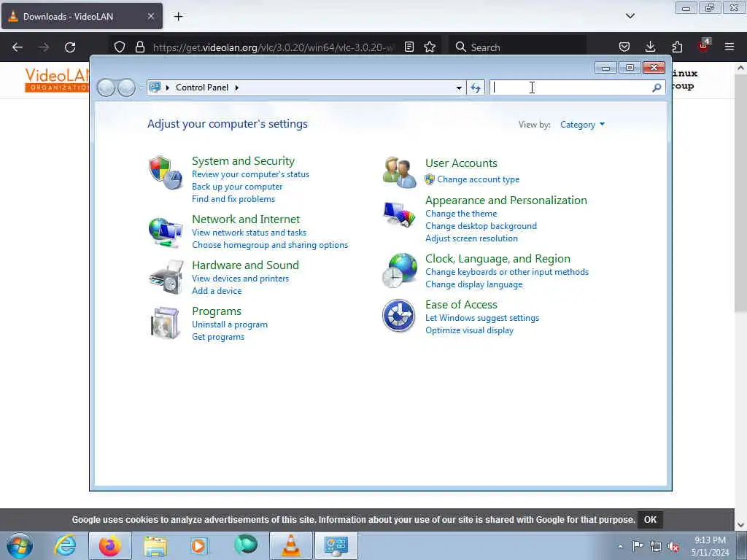Show hidden tray icons arrow

pyautogui.click(x=620, y=547)
